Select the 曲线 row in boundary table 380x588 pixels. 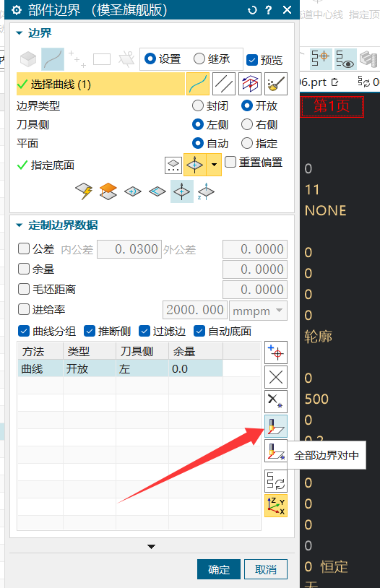tap(120, 368)
